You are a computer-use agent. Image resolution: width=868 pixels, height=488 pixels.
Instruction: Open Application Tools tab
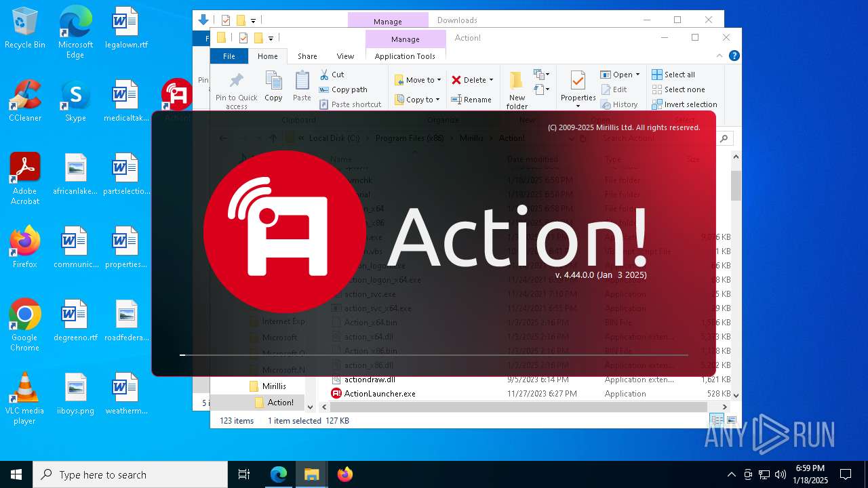click(405, 56)
